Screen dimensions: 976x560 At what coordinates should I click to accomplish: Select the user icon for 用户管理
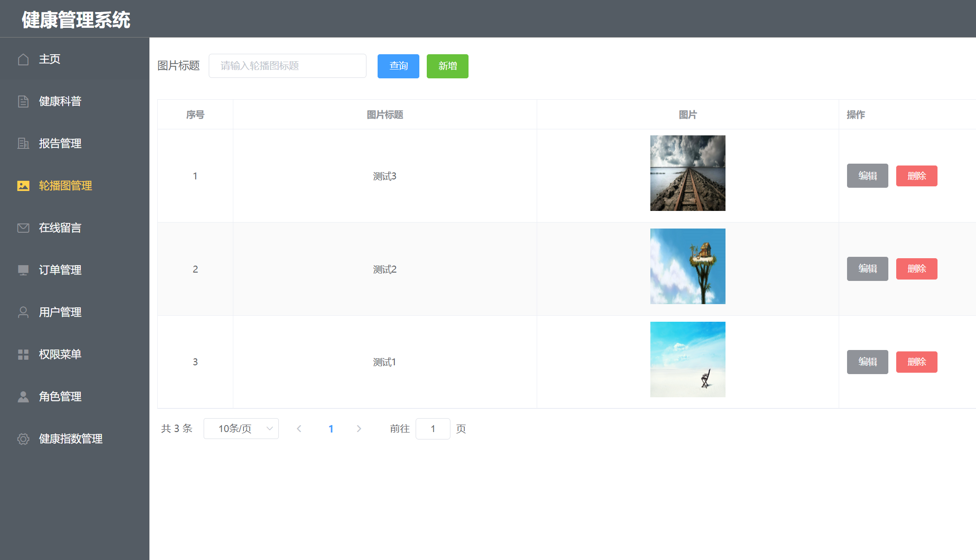pos(23,312)
